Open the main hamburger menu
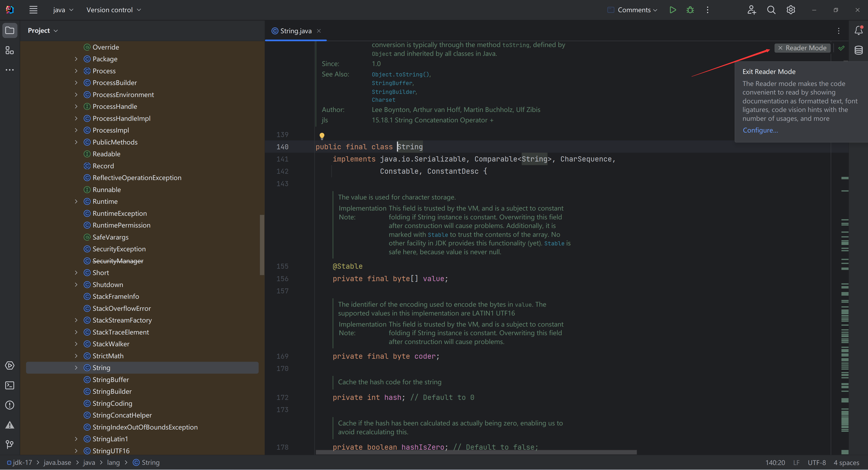Viewport: 868px width, 470px height. (x=33, y=10)
